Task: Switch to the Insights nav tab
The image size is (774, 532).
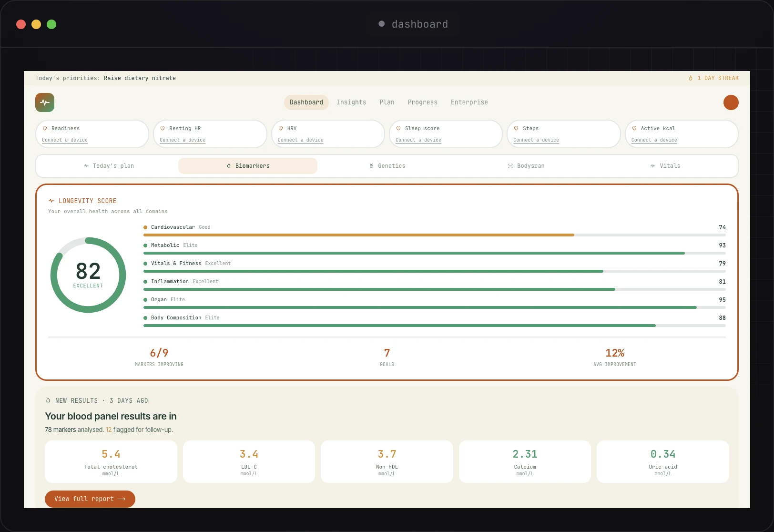Action: (351, 102)
